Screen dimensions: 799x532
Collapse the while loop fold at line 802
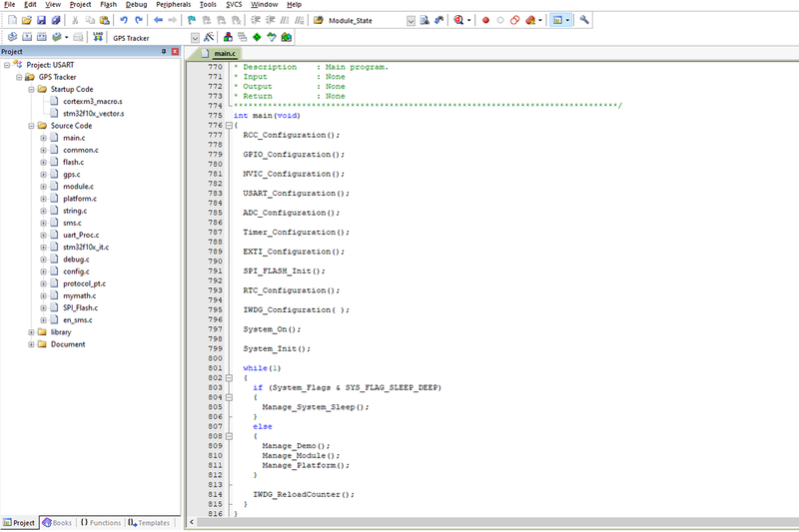229,377
